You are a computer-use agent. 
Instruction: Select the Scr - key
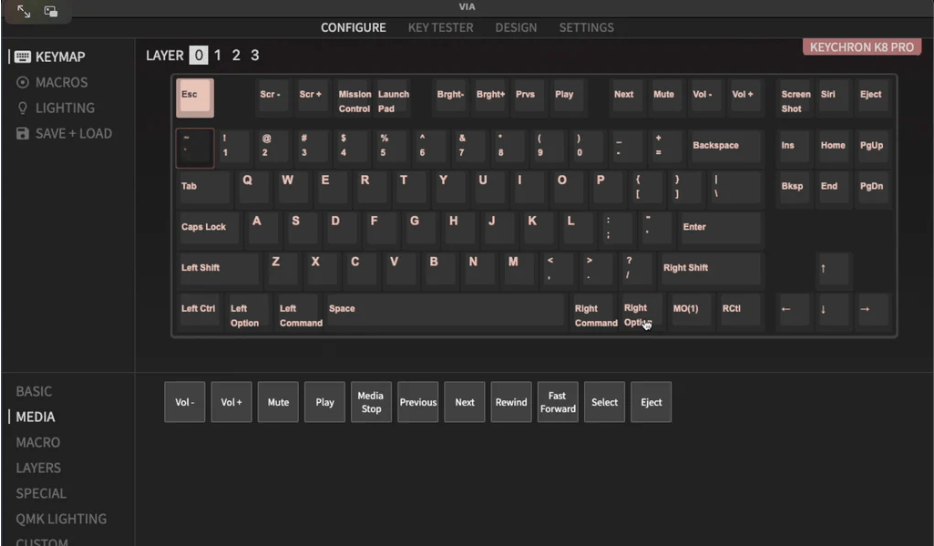[273, 98]
